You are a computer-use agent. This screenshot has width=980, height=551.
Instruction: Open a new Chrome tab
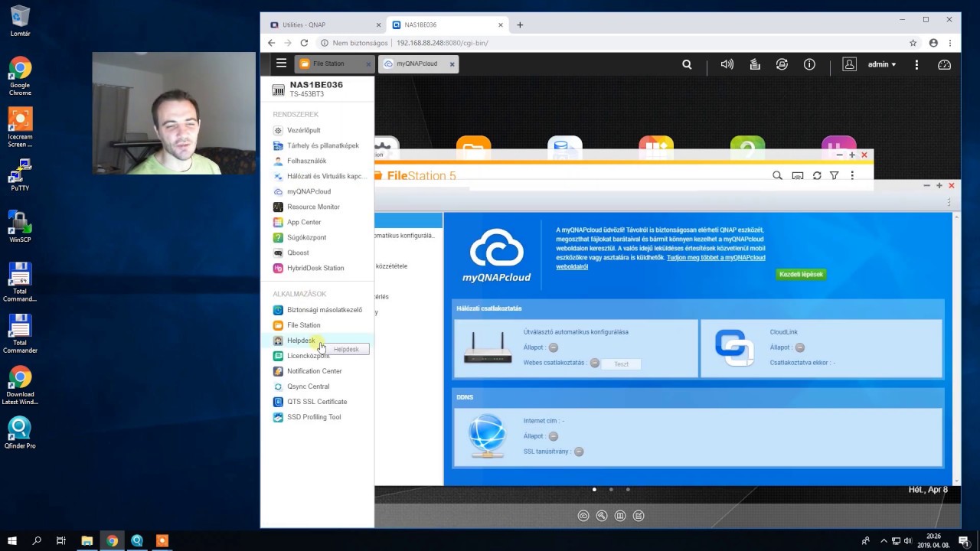(x=520, y=24)
